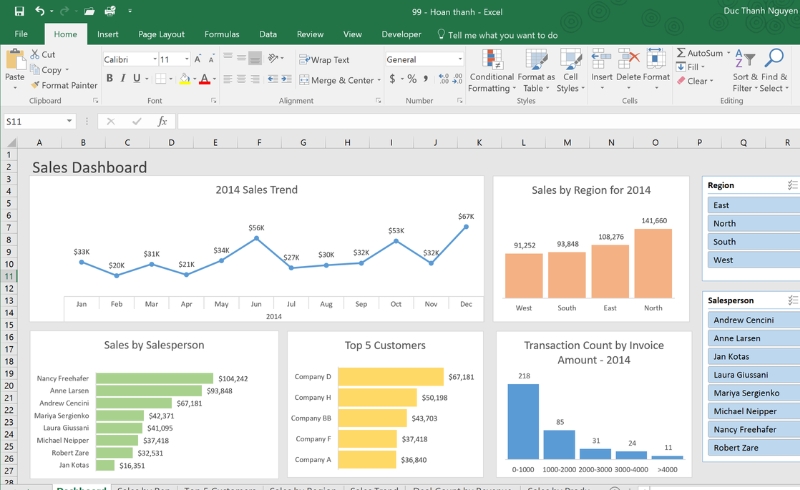
Task: Click the Delete cells icon
Action: click(629, 59)
